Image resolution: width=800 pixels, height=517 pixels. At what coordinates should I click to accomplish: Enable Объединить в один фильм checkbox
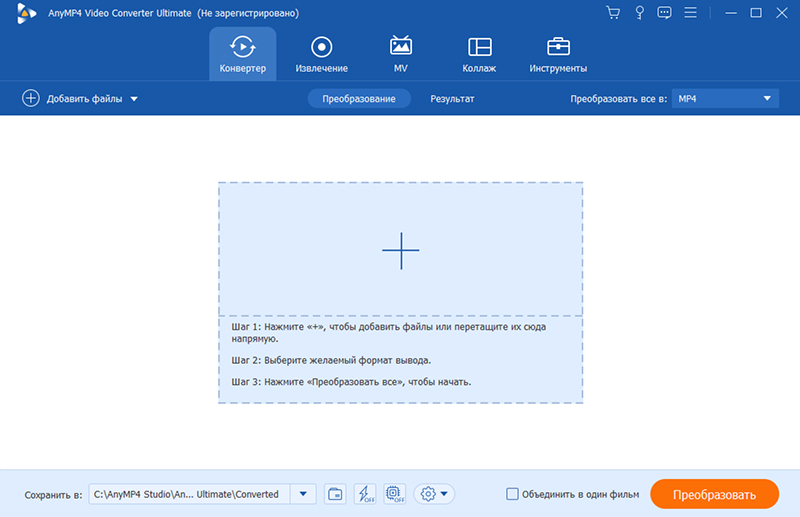click(x=512, y=494)
